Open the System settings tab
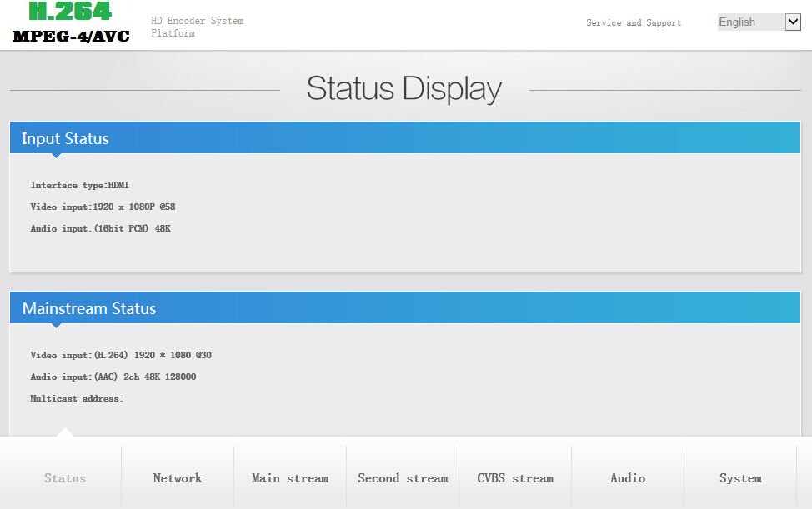Screen dimensions: 812x509 click(x=740, y=478)
